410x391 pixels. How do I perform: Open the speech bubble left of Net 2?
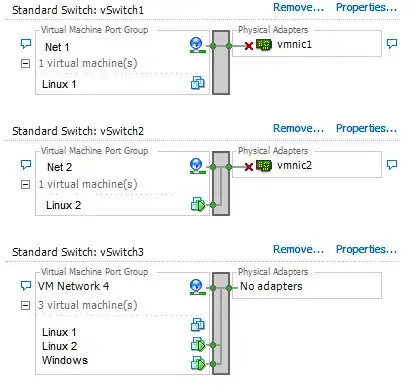pyautogui.click(x=26, y=165)
